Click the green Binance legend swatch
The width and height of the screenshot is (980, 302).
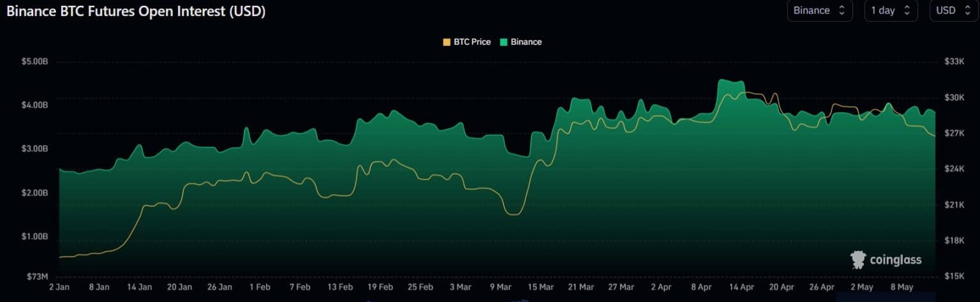tap(503, 42)
